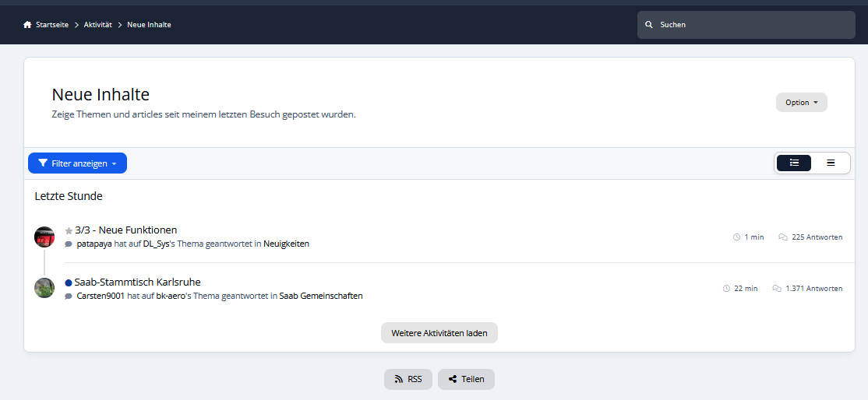
Task: Click the magnifier search icon
Action: [x=649, y=25]
